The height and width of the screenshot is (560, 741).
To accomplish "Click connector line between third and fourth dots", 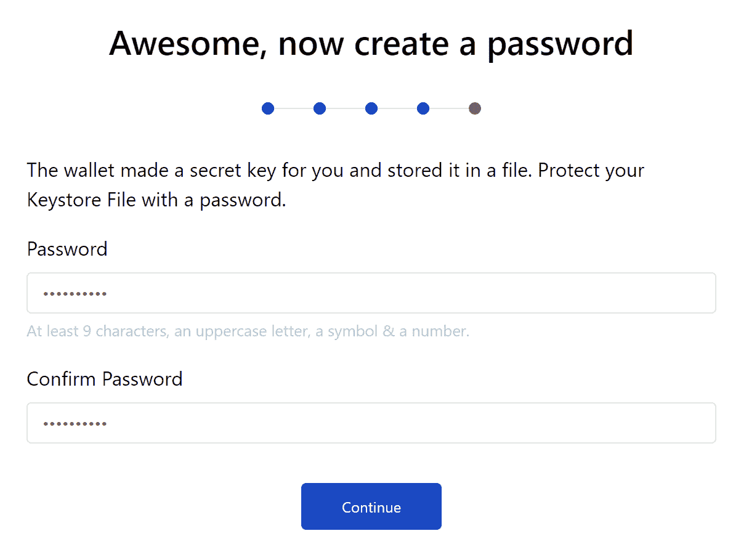I will coord(397,108).
